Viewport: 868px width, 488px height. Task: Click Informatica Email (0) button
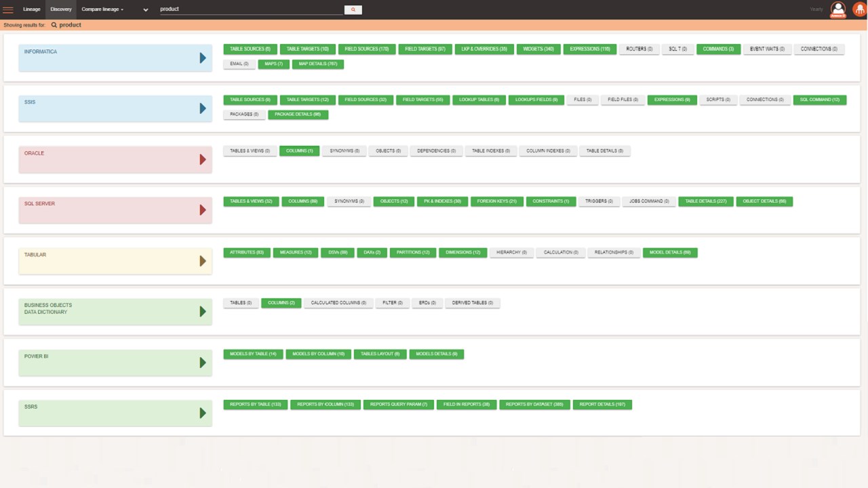click(x=239, y=64)
